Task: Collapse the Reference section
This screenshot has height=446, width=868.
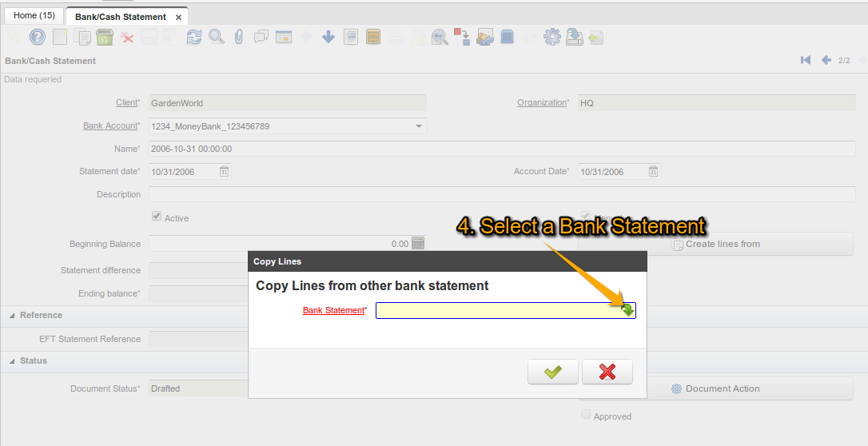Action: coord(12,316)
